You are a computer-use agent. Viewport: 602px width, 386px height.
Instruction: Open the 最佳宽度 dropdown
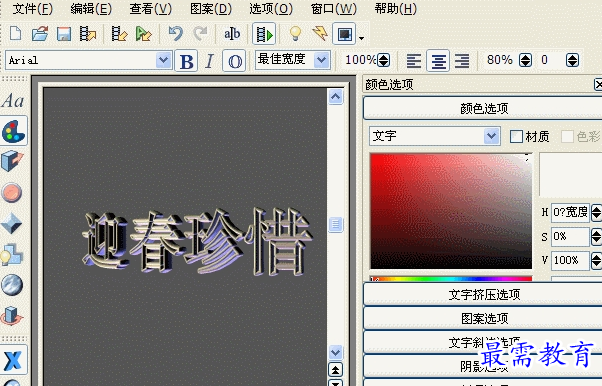pyautogui.click(x=321, y=60)
